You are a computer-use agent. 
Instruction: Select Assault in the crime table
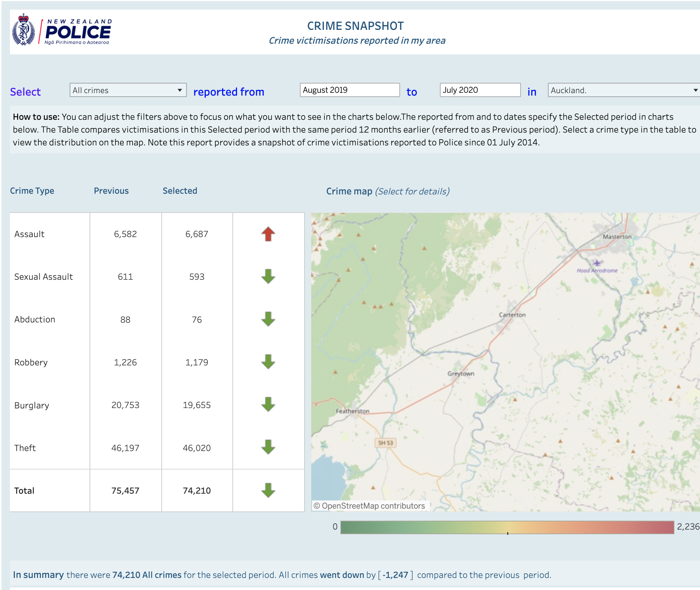[29, 234]
